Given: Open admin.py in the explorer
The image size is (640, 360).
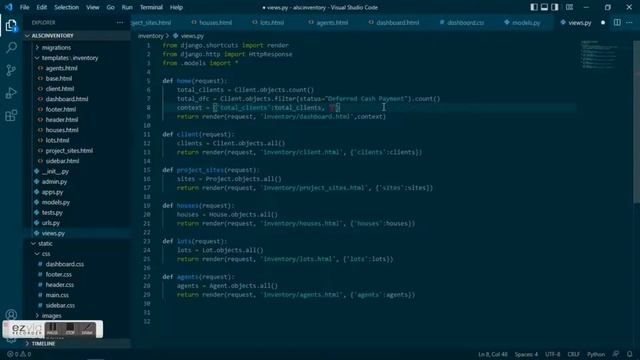Looking at the screenshot, I should pyautogui.click(x=54, y=182).
